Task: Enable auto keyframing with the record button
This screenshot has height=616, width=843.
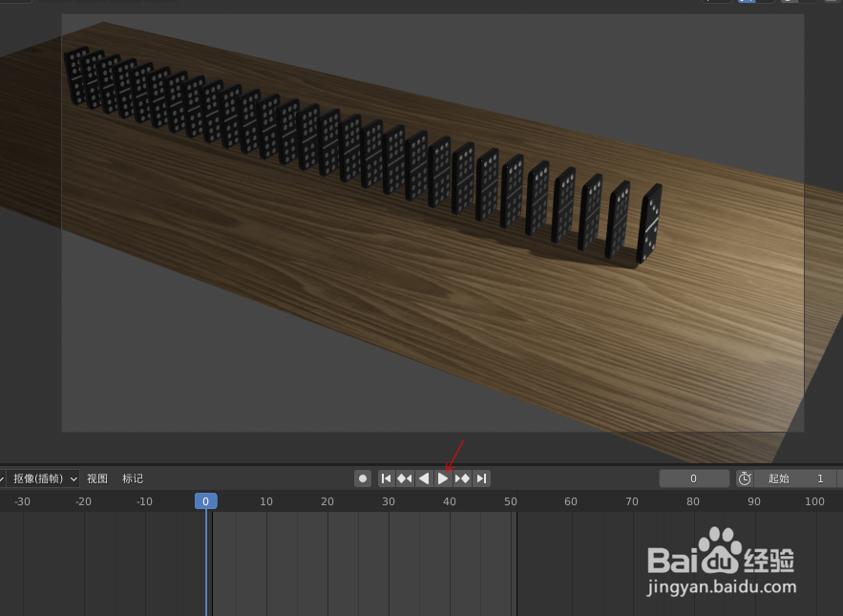Action: tap(363, 478)
